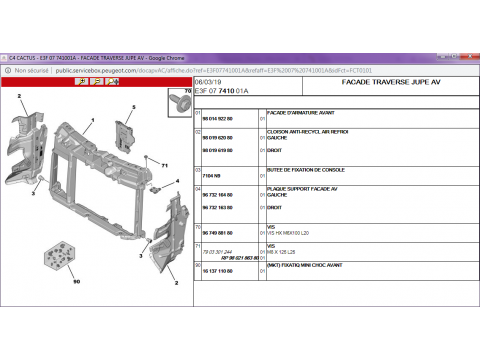The width and height of the screenshot is (480, 360).
Task: Select replacement number RP 98 021 863 80
Action: coord(240,258)
